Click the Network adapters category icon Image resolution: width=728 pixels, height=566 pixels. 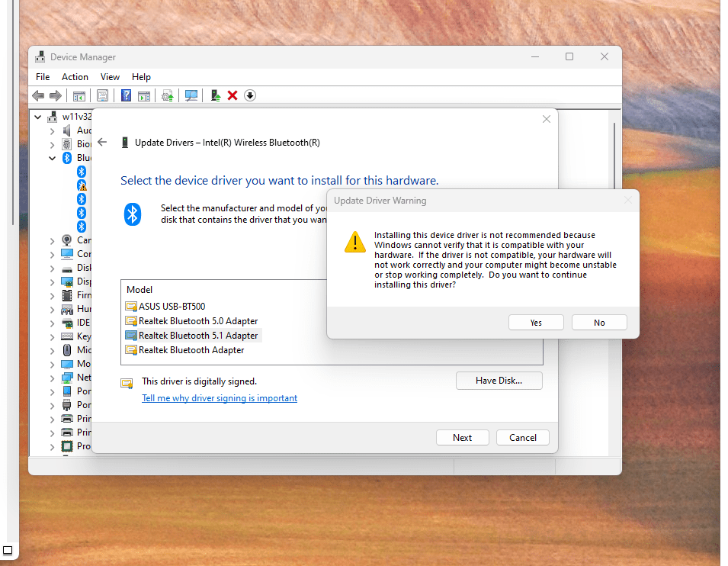click(67, 378)
